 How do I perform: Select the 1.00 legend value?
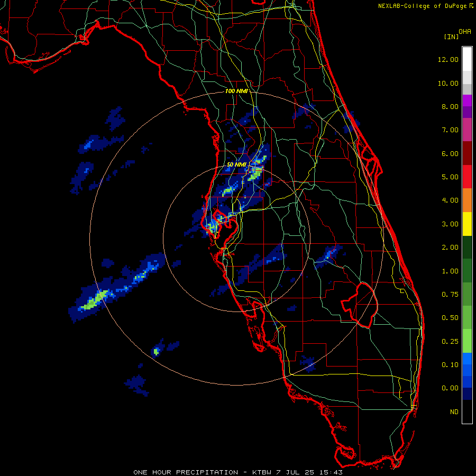pyautogui.click(x=450, y=271)
